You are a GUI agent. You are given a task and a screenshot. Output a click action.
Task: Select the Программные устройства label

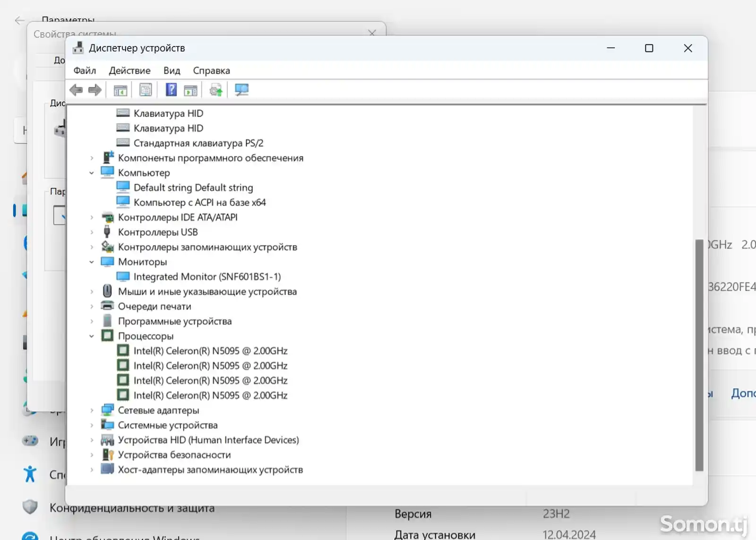(x=175, y=321)
